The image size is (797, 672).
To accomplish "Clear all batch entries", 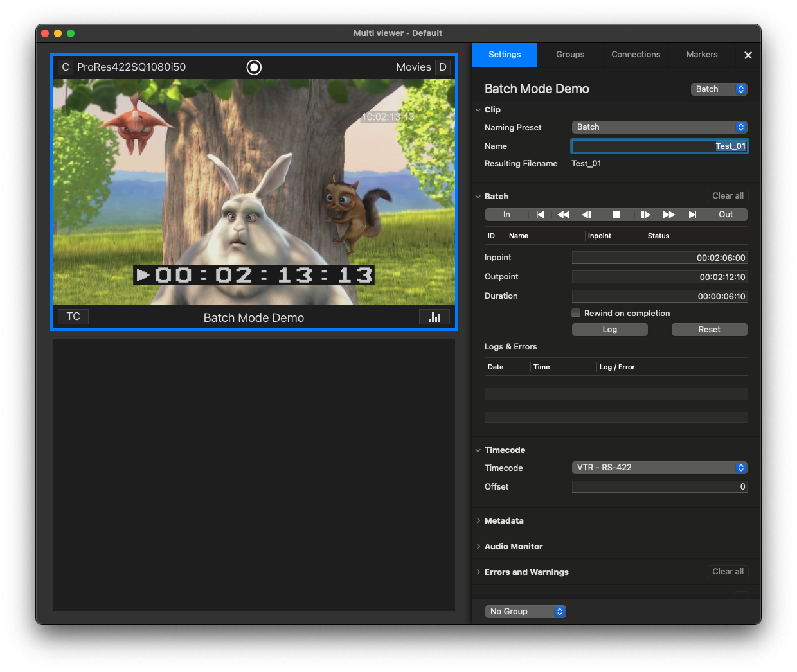I will pyautogui.click(x=728, y=196).
